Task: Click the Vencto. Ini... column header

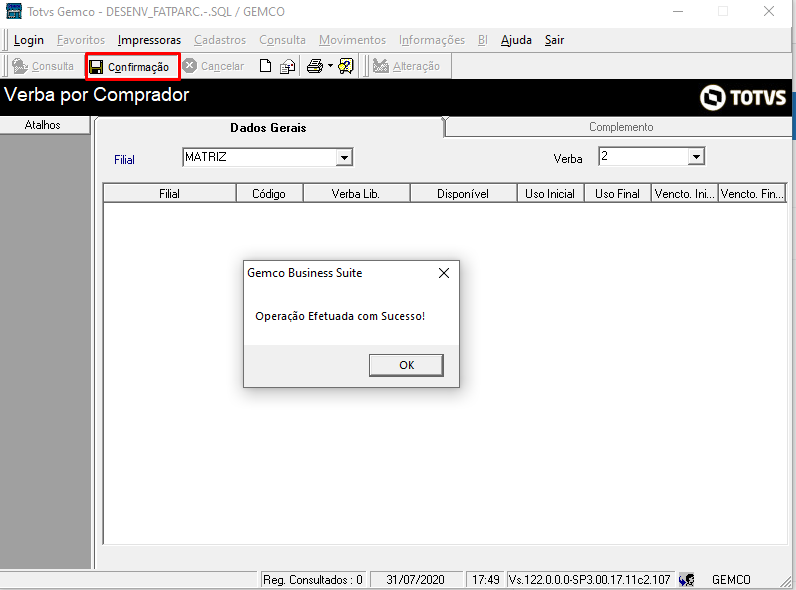Action: pyautogui.click(x=684, y=193)
